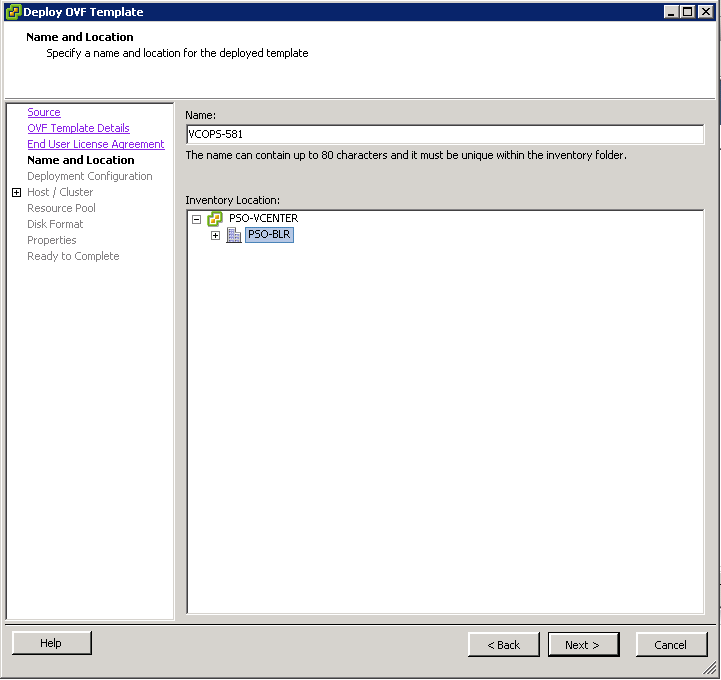Click the PSO-VCENTER vCenter server icon
Image resolution: width=721 pixels, height=680 pixels.
[x=215, y=219]
